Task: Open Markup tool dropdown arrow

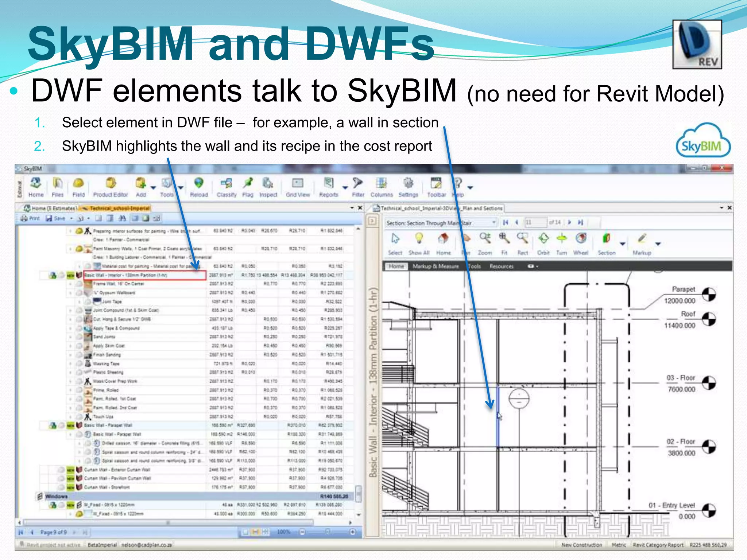Action: coord(658,244)
